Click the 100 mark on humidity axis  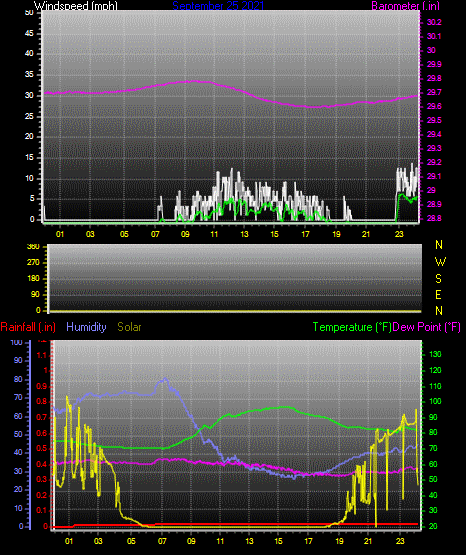(16, 342)
